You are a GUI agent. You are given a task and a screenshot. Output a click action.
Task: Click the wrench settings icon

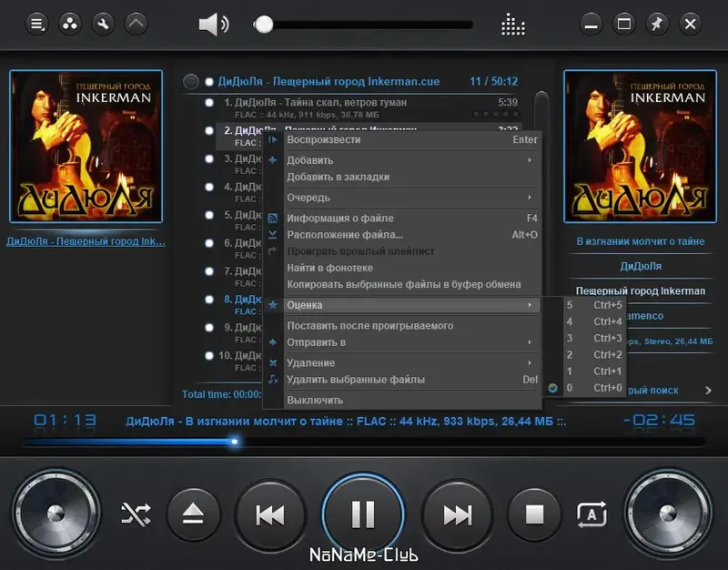[103, 24]
